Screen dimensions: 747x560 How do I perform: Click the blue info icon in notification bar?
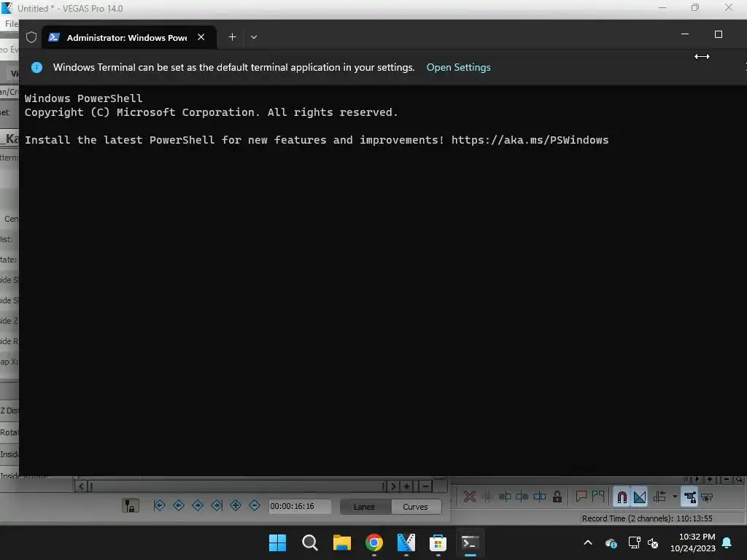coord(36,67)
